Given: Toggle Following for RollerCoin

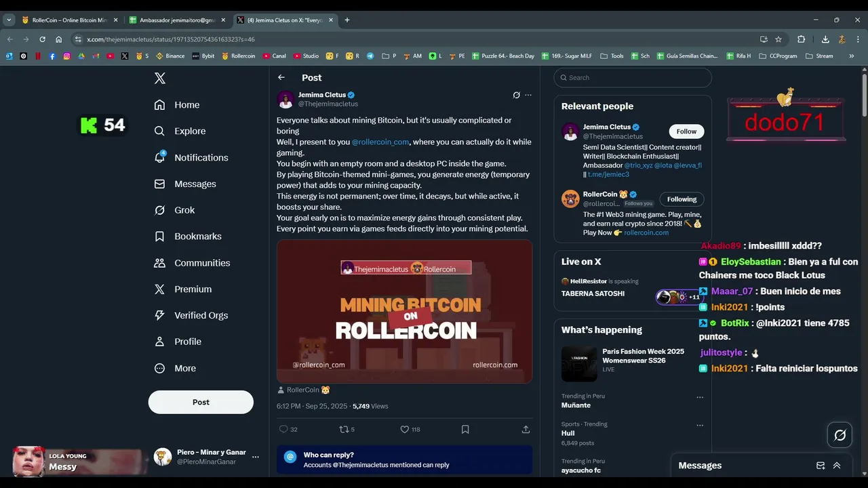Looking at the screenshot, I should [x=682, y=199].
